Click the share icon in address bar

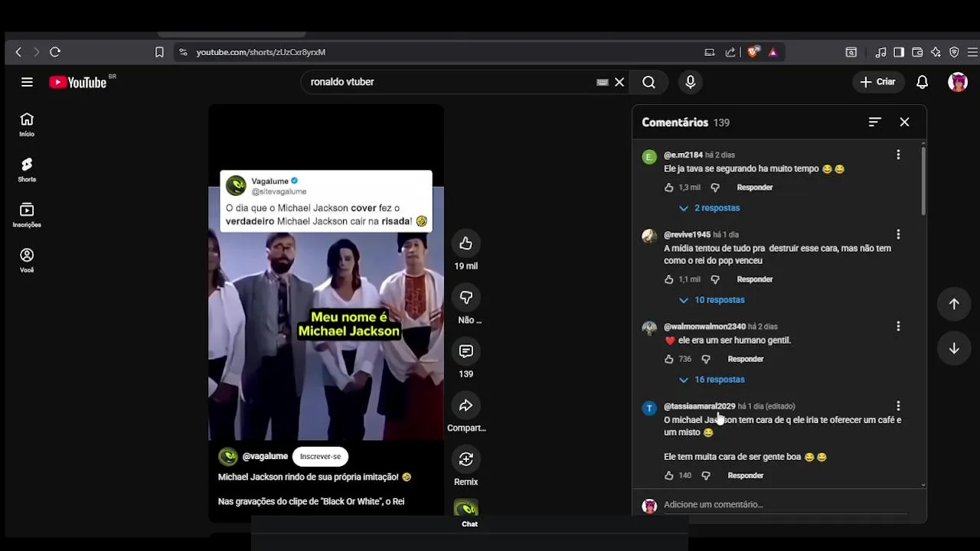coord(730,52)
